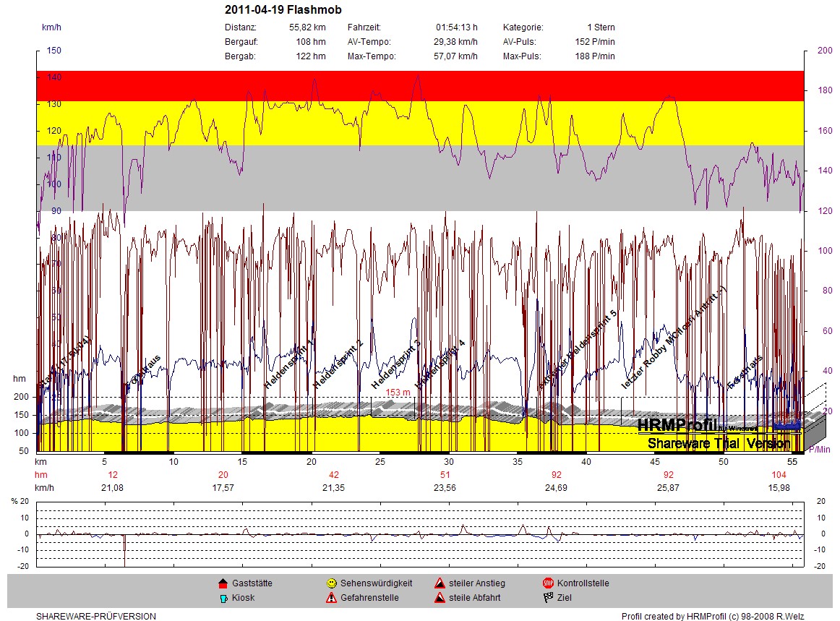The height and width of the screenshot is (621, 840).
Task: Select the steiler Anstieg triangle icon
Action: tap(439, 583)
